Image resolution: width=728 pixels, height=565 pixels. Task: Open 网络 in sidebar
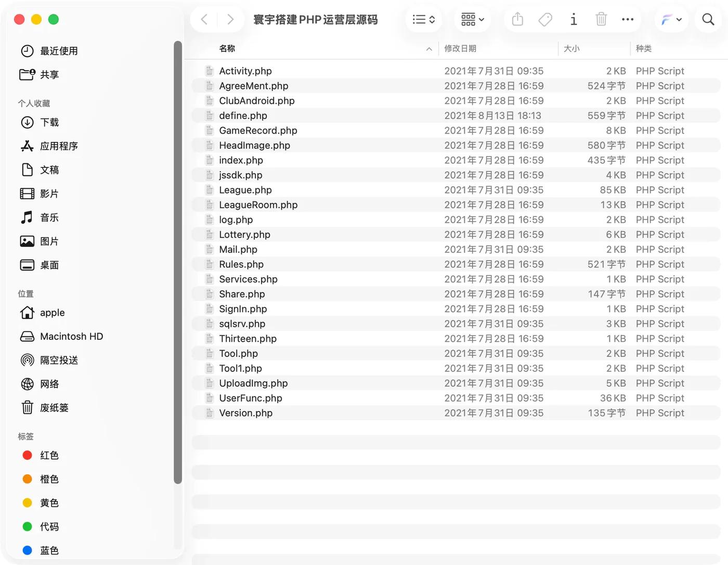[x=40, y=384]
